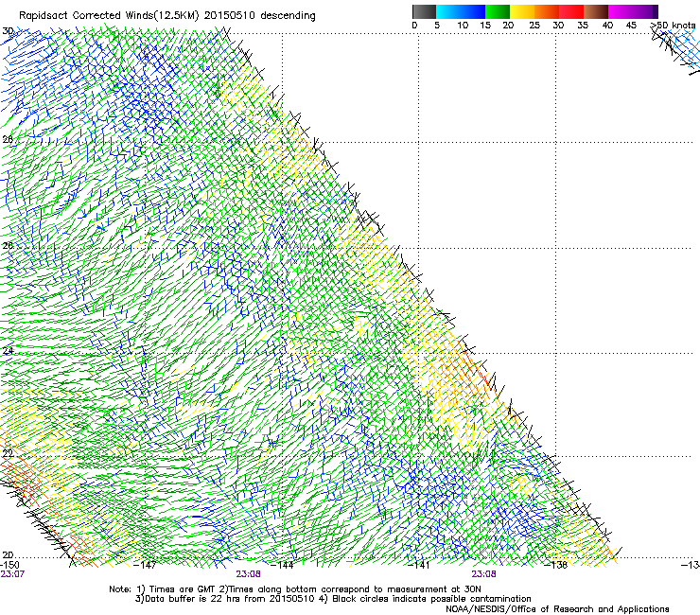Click the yellow 20-25 knots legend swatch
The width and height of the screenshot is (700, 615).
pos(522,11)
